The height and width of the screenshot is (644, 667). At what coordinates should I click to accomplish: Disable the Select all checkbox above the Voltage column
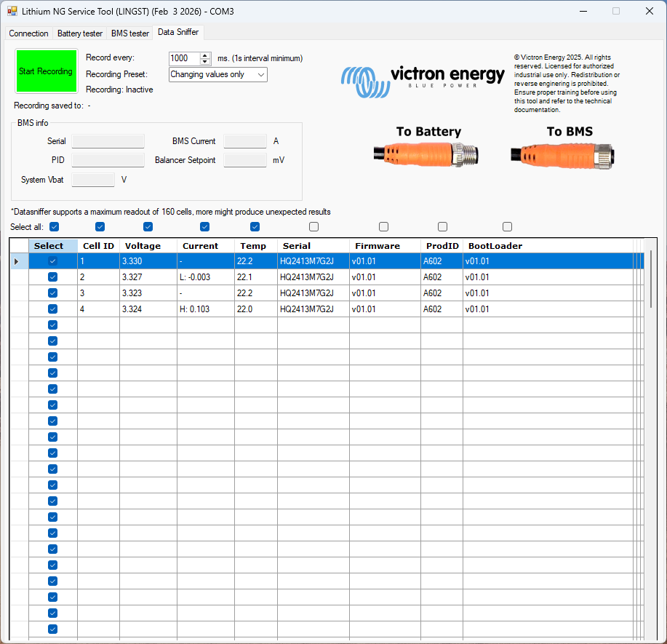[x=148, y=227]
